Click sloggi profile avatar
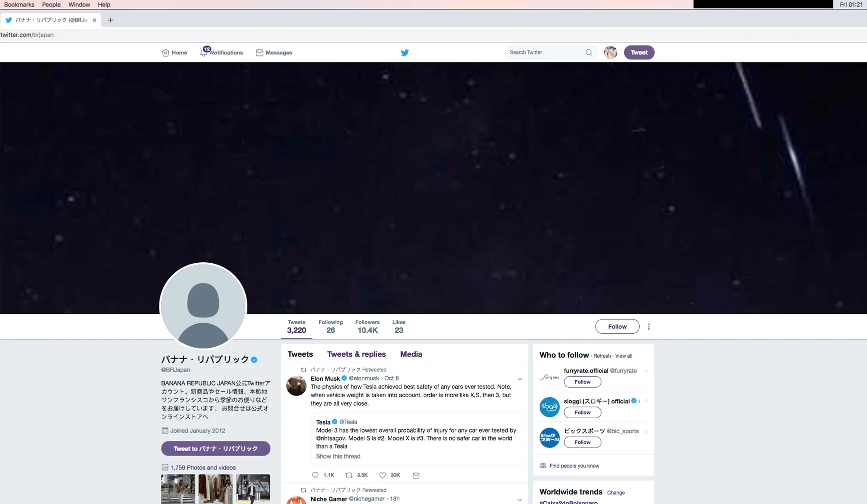 (549, 407)
